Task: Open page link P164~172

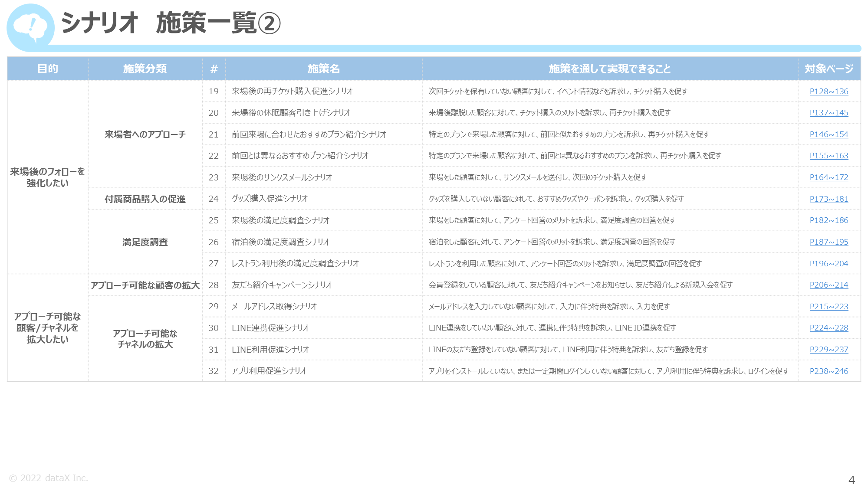Action: (829, 177)
